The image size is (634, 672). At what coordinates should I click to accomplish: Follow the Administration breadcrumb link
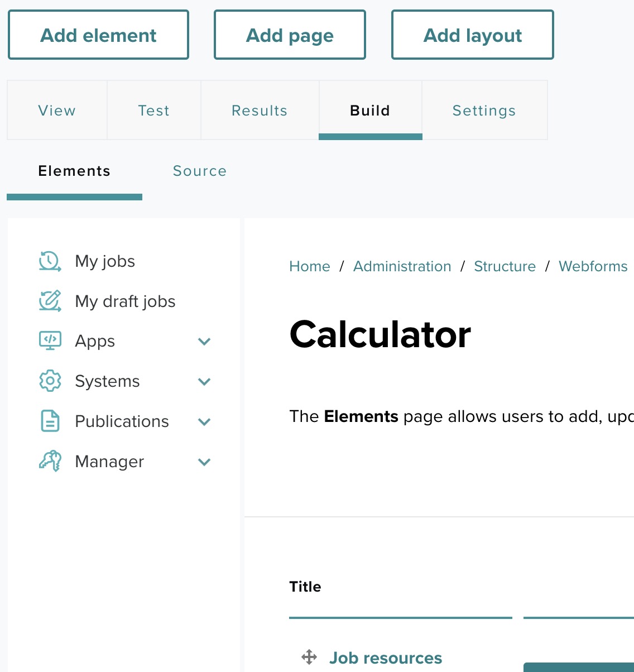pyautogui.click(x=402, y=266)
